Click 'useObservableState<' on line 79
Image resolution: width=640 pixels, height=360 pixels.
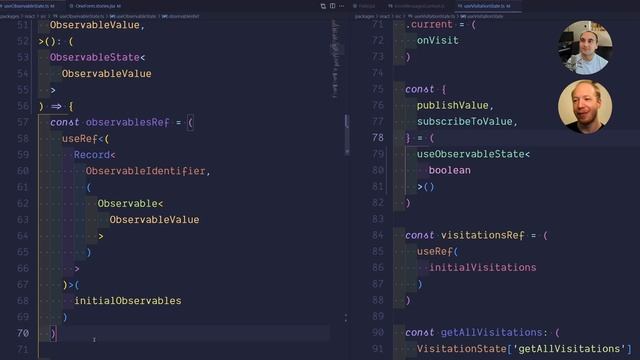point(473,154)
